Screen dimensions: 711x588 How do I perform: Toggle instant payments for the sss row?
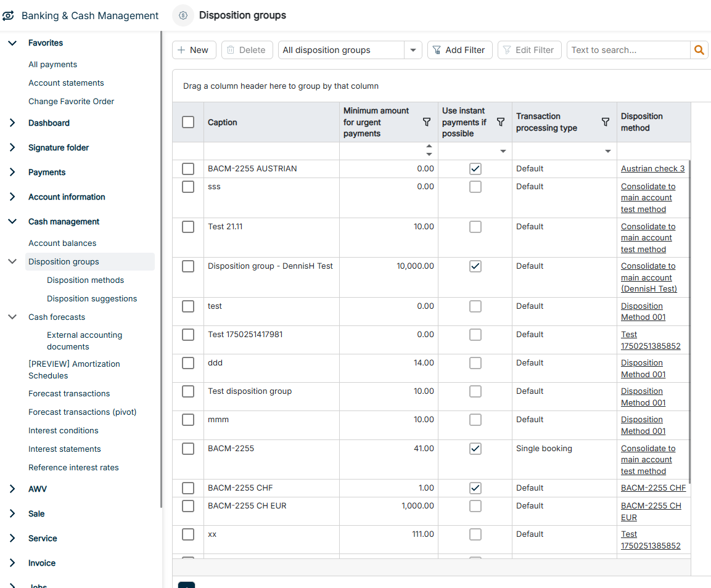475,187
